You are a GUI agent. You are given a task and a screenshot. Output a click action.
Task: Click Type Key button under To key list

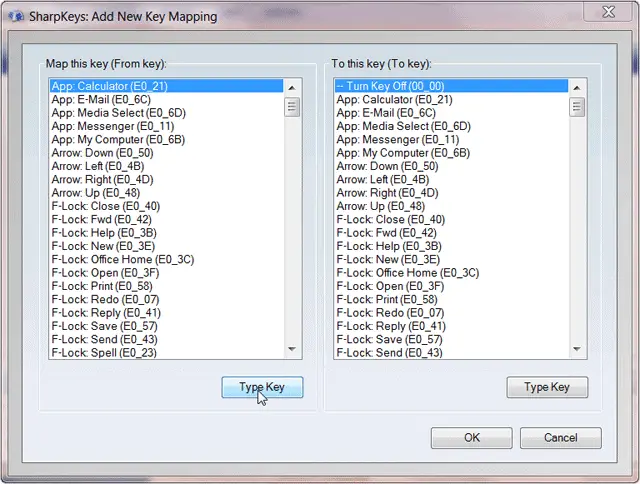tap(547, 387)
